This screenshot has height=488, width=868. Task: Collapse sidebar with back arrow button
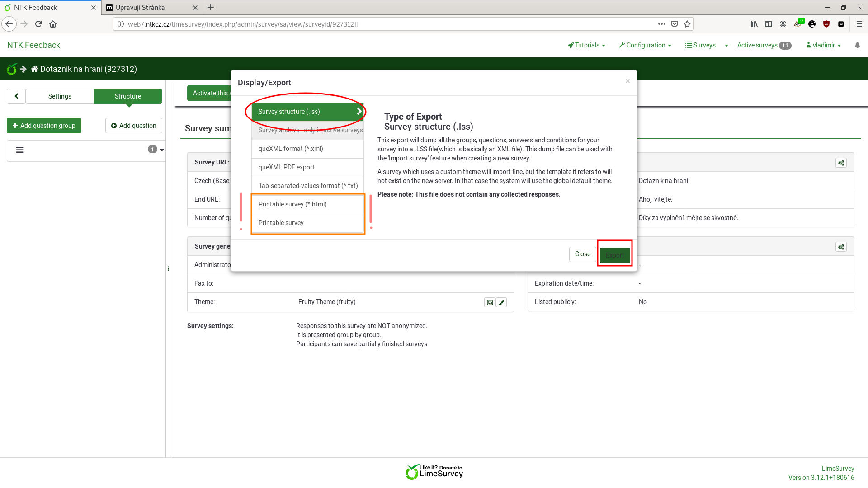[x=16, y=96]
